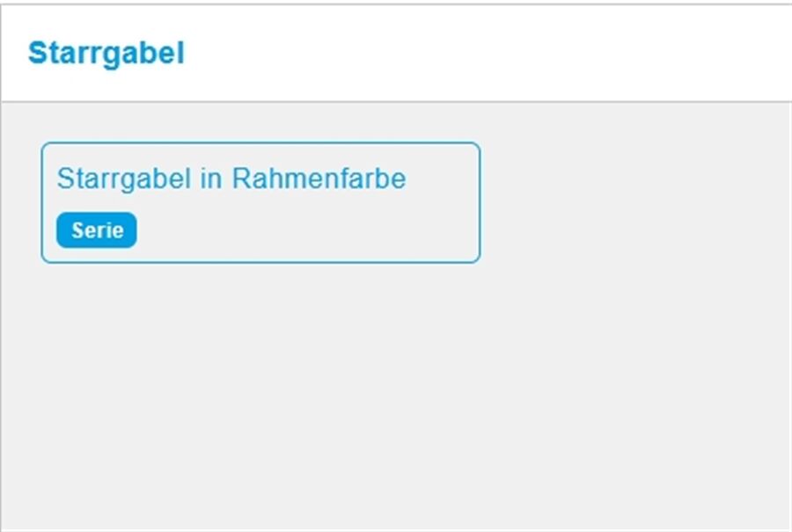The height and width of the screenshot is (532, 792).
Task: Click the word Starrgabel inside the option card
Action: (123, 179)
